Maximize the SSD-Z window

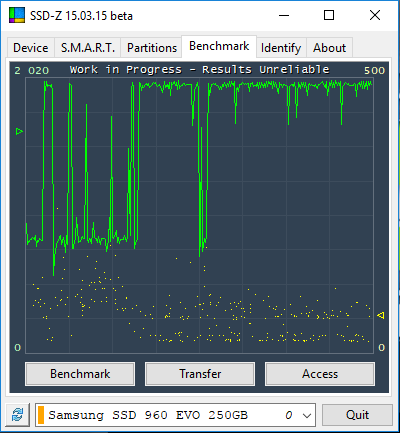[329, 15]
